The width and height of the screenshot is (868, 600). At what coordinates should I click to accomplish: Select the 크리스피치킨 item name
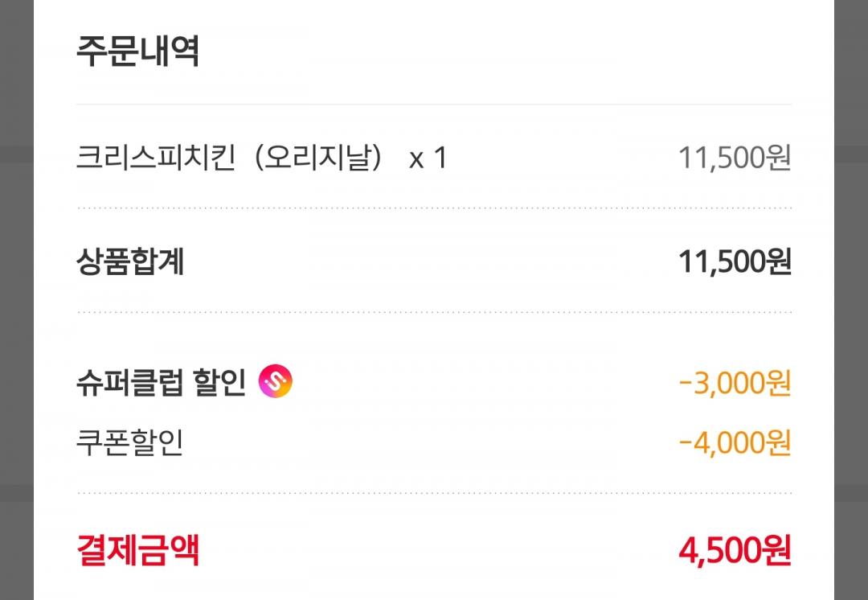pos(156,157)
